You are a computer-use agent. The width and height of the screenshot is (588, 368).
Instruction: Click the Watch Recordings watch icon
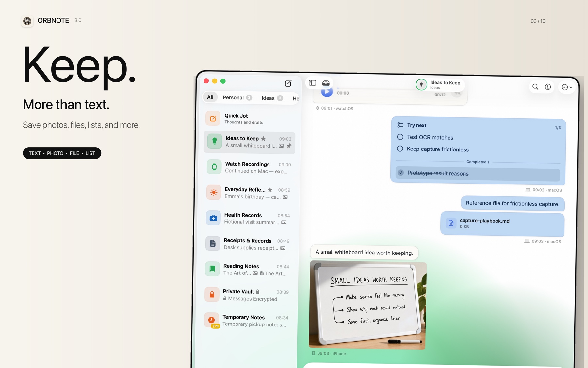(x=214, y=167)
